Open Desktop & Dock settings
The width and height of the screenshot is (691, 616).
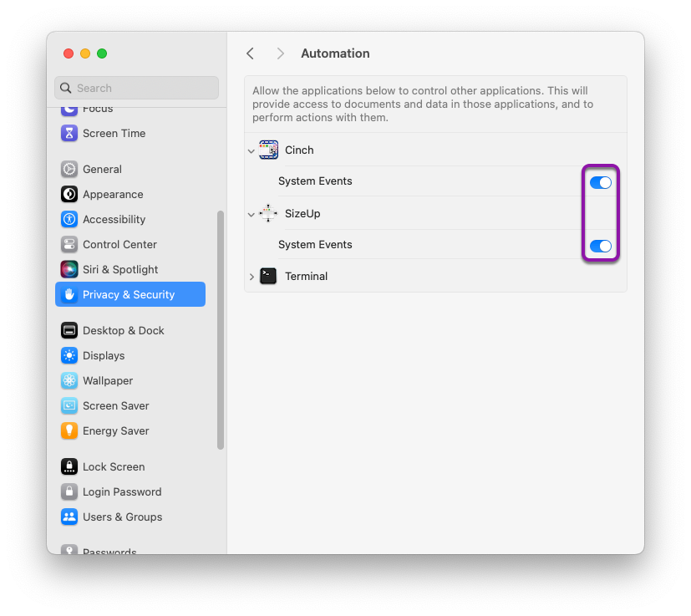pyautogui.click(x=123, y=330)
